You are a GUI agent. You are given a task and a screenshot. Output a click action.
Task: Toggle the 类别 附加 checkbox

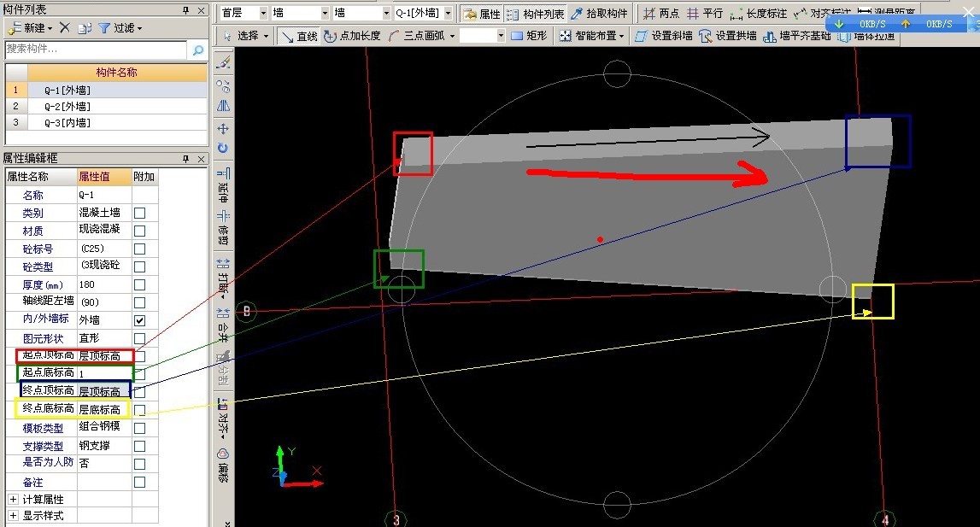click(x=140, y=214)
